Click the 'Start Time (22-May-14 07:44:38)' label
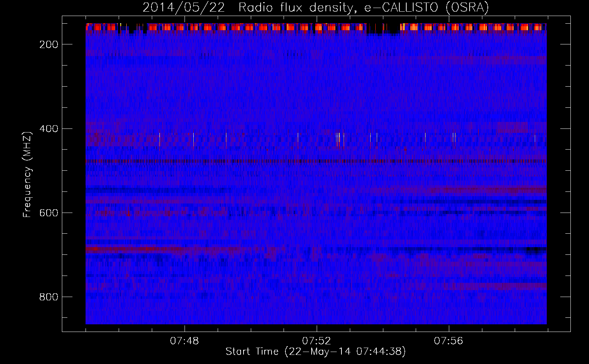Image resolution: width=589 pixels, height=364 pixels. click(316, 352)
